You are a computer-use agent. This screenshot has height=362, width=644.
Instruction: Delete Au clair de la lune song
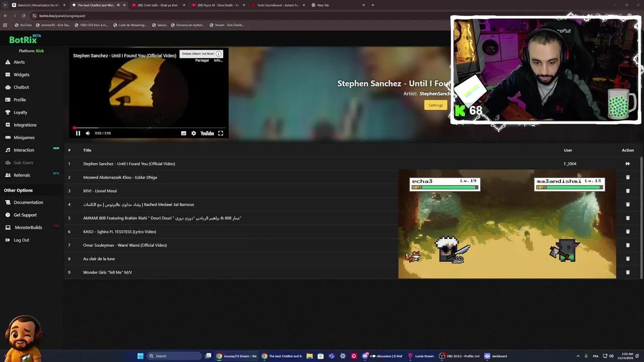click(627, 258)
